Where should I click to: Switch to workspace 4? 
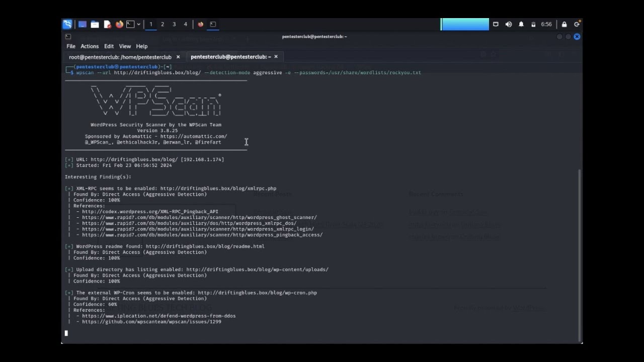[x=186, y=24]
